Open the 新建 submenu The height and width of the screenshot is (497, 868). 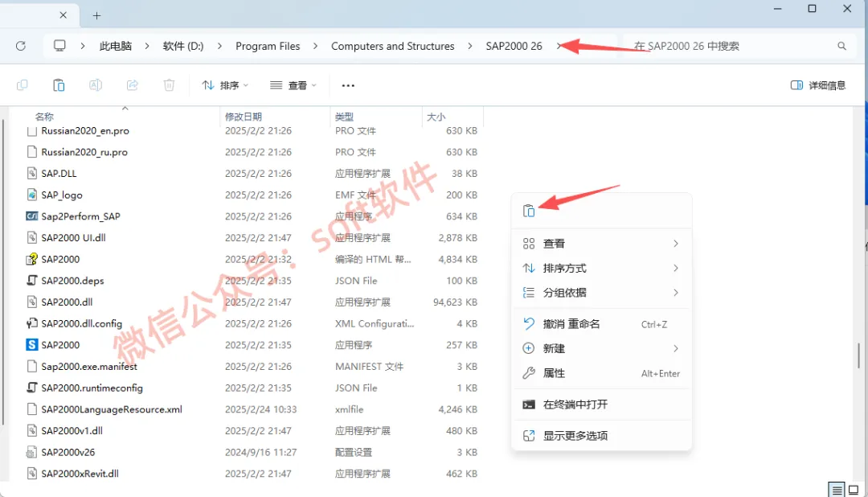pos(601,348)
